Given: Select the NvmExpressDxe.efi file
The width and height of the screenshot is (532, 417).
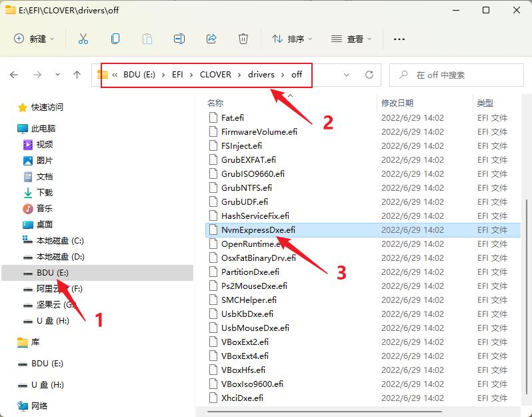Looking at the screenshot, I should click(258, 230).
